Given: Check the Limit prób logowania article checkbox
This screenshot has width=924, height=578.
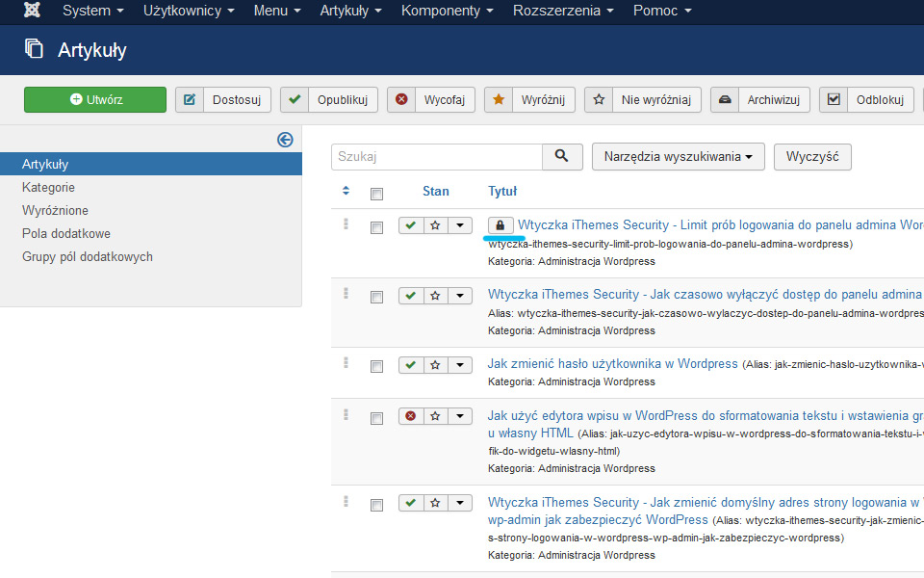Looking at the screenshot, I should 376,227.
